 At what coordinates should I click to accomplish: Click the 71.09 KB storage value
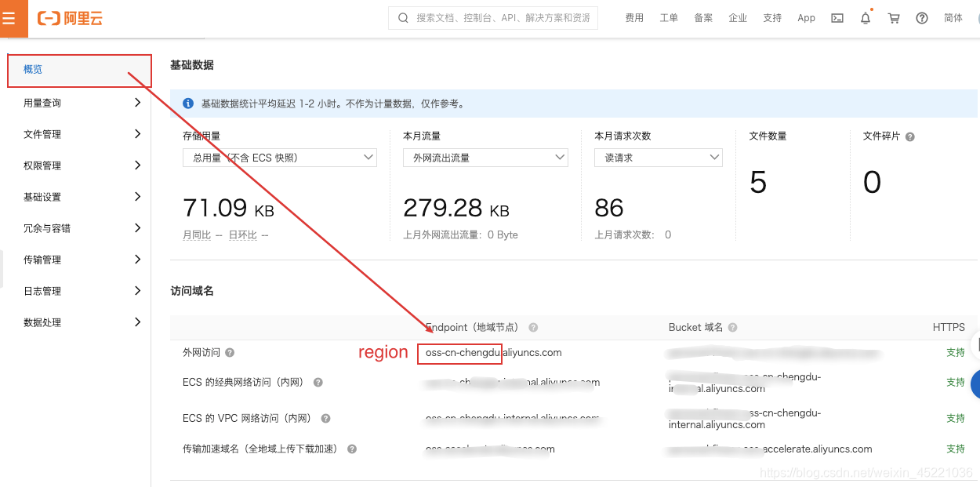(228, 208)
